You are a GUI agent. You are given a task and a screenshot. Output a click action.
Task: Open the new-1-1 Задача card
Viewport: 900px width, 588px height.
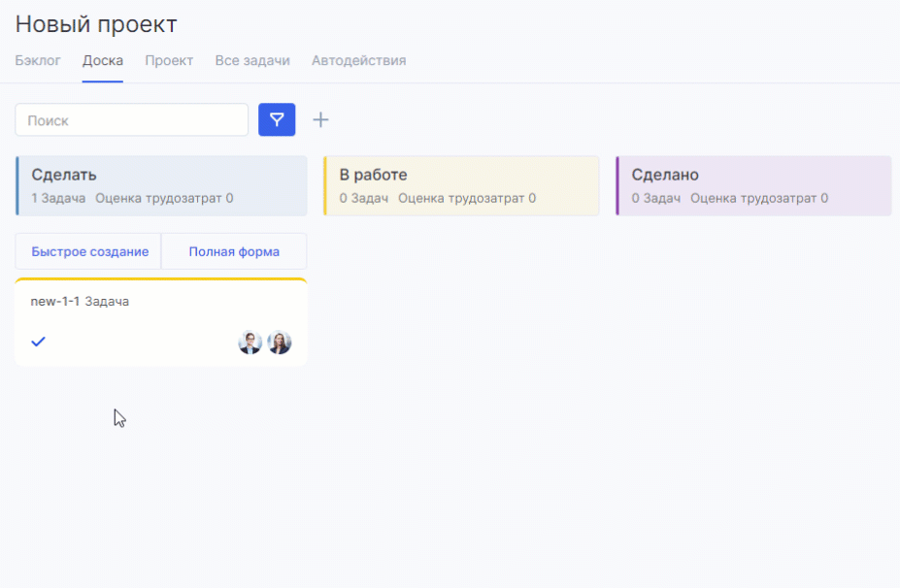[161, 322]
